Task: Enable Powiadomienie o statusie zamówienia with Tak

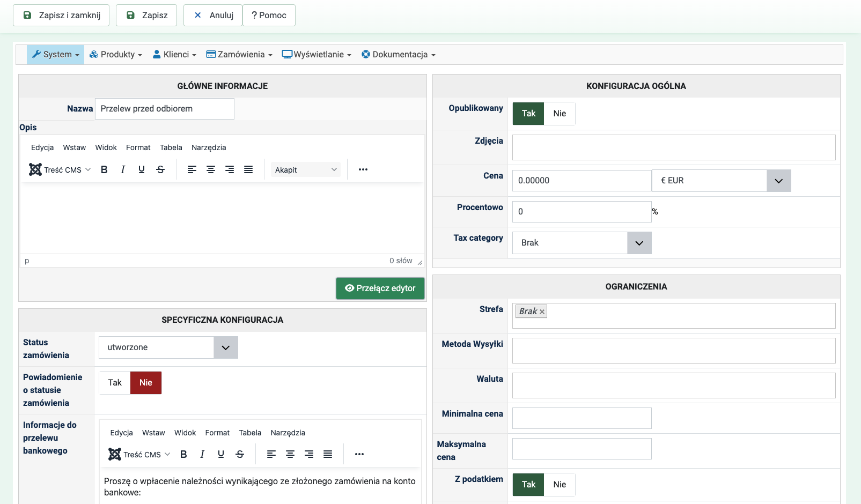Action: click(115, 383)
